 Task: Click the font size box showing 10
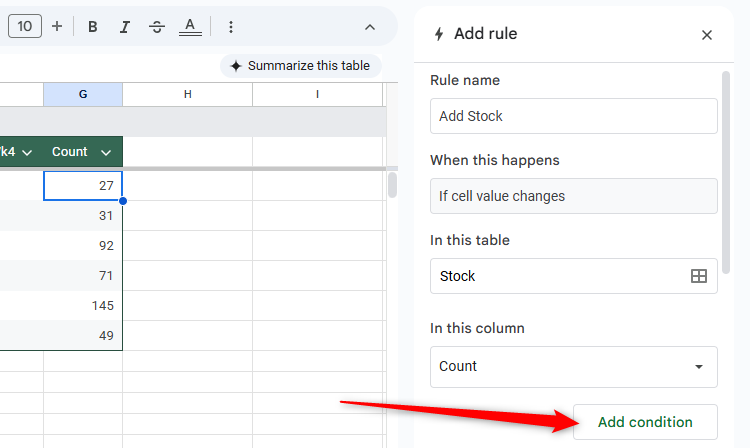(25, 26)
